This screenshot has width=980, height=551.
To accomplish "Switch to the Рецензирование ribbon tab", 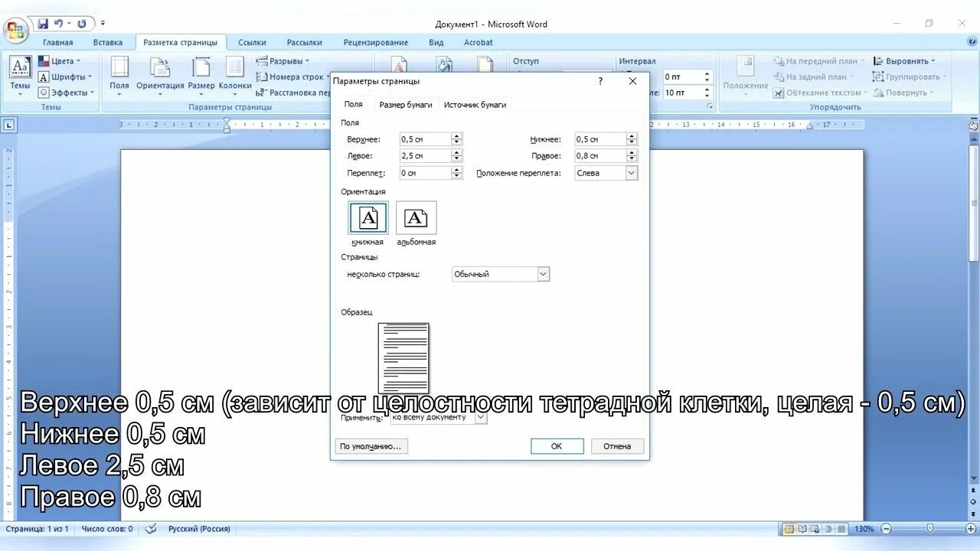I will click(376, 43).
